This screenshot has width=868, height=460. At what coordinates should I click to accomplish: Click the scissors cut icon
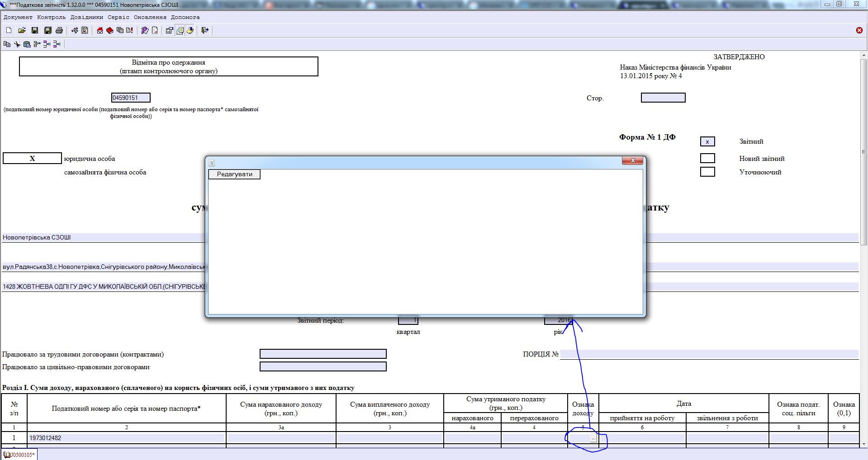coord(17,44)
